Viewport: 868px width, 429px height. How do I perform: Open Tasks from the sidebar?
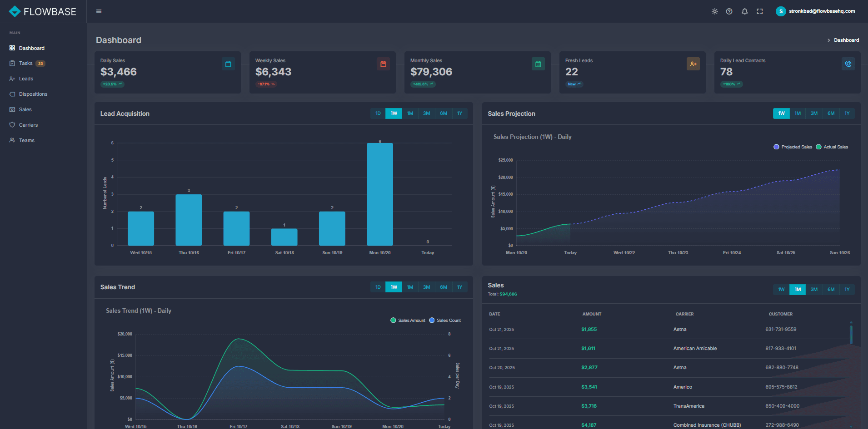(25, 63)
